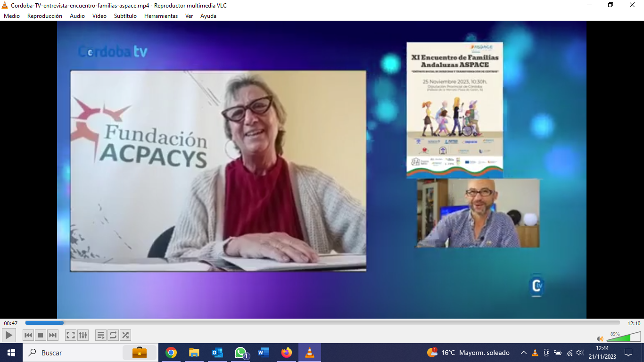Click the VLC cone icon in title bar
644x362 pixels.
(5, 5)
